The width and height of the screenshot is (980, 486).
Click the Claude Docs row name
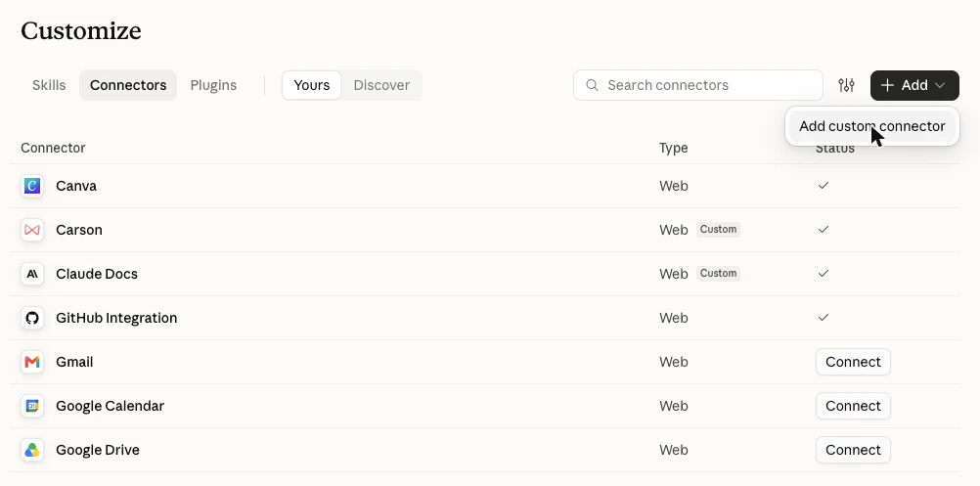pos(97,274)
